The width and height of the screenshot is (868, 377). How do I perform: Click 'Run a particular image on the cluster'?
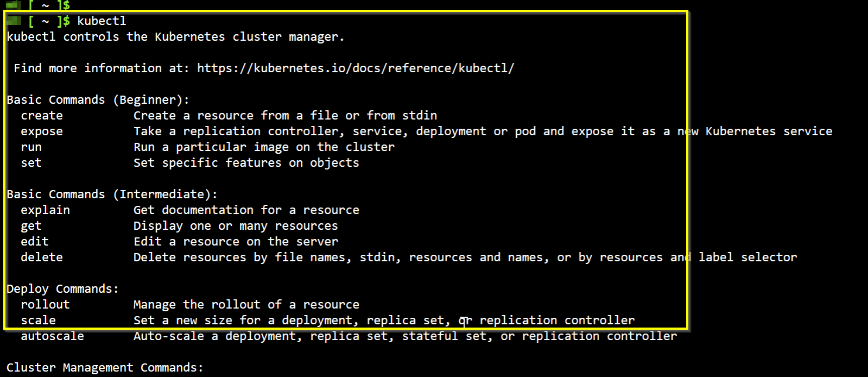pos(264,147)
